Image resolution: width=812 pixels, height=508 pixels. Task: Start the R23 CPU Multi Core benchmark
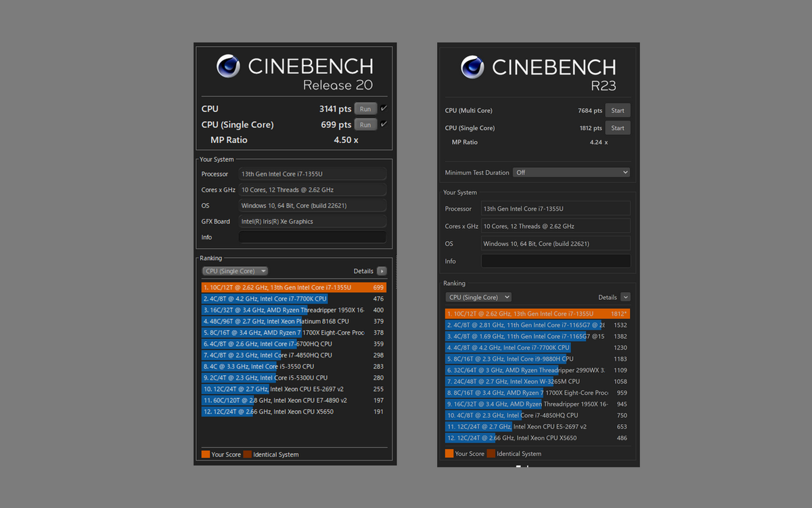(618, 110)
